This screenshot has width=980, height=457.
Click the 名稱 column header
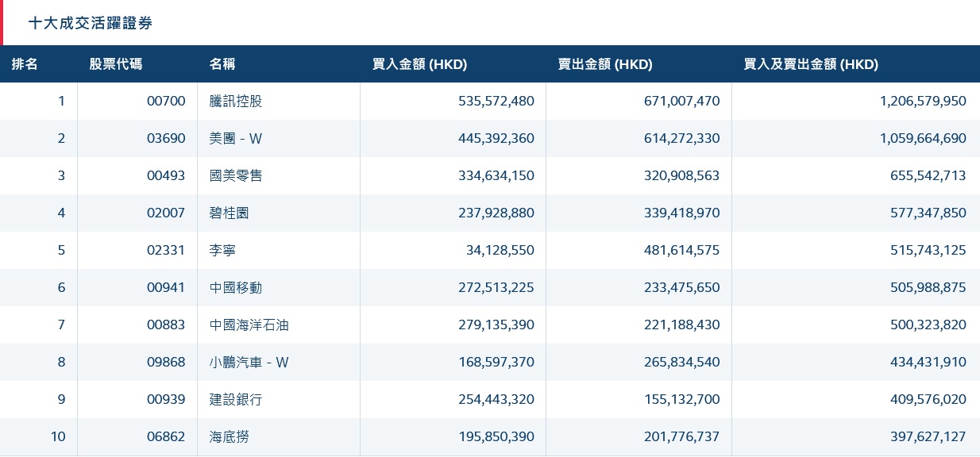(x=222, y=64)
